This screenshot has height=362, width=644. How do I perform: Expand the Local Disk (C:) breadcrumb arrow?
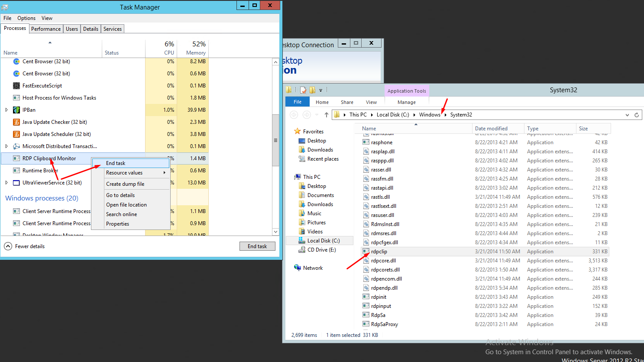click(x=414, y=115)
